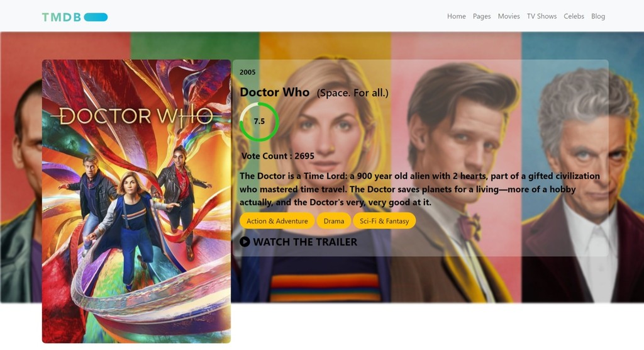This screenshot has width=644, height=350.
Task: Click the TMDB logo in the header
Action: pos(75,17)
